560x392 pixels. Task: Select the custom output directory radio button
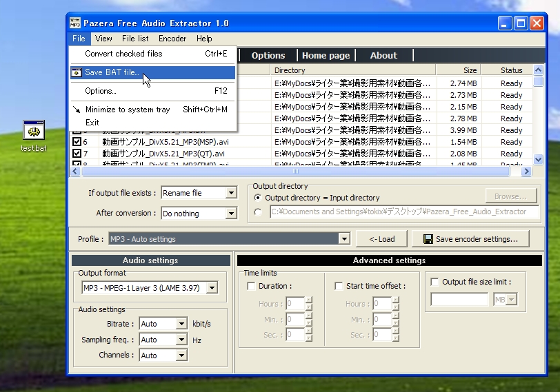point(257,212)
